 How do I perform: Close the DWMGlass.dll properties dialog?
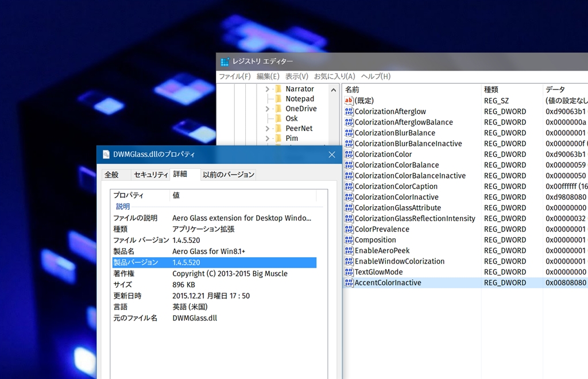click(x=332, y=154)
